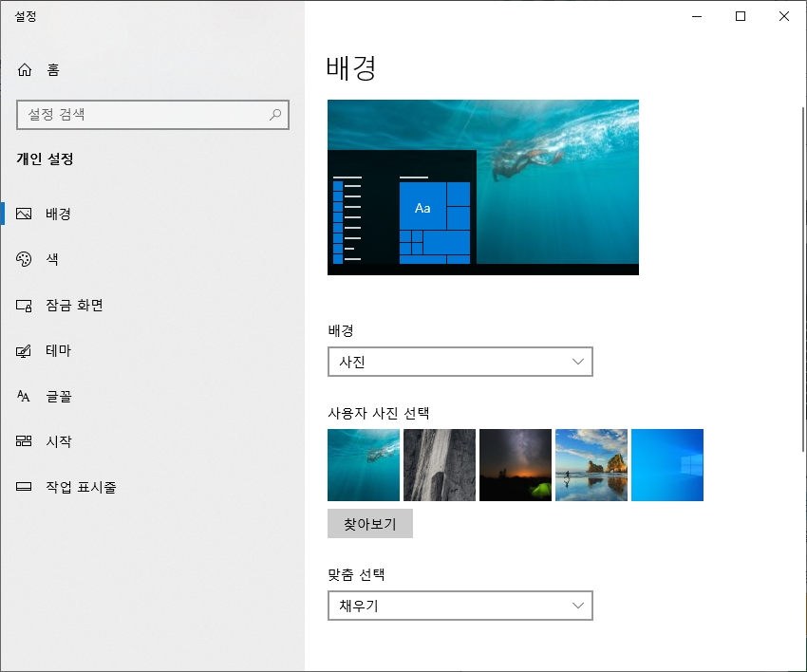Click the 색 color palette icon
This screenshot has height=672, width=807.
pyautogui.click(x=23, y=259)
